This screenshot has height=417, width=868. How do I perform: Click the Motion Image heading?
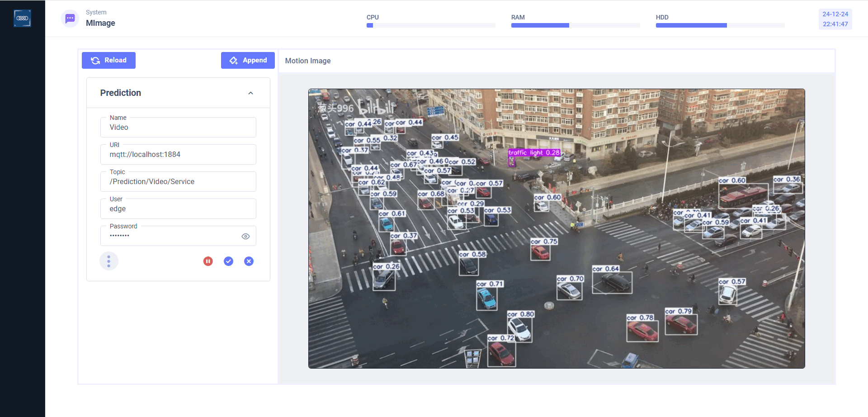(x=308, y=61)
